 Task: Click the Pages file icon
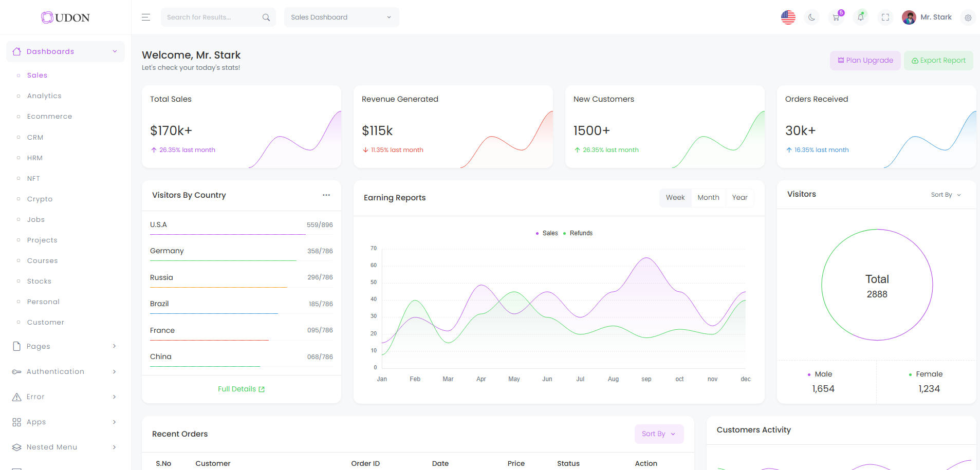(17, 346)
